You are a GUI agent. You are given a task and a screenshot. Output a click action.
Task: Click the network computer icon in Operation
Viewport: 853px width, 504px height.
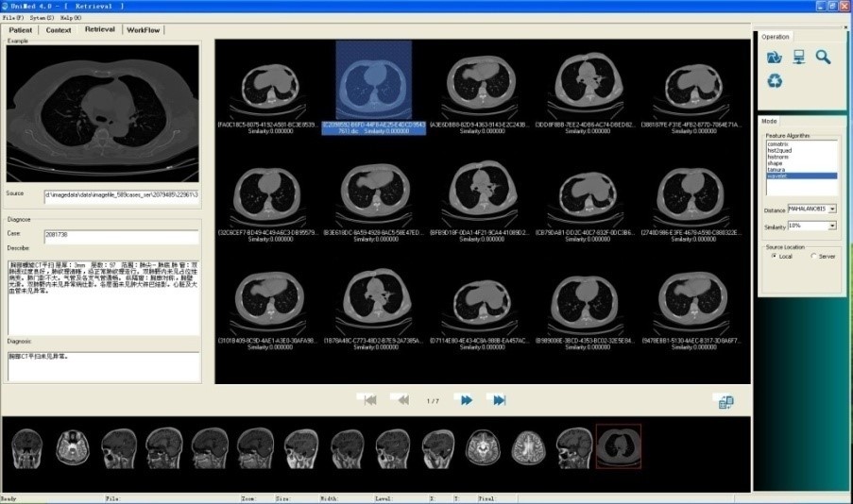pos(799,58)
